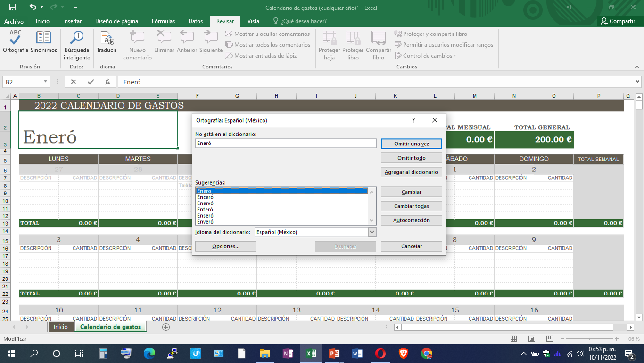Open the Sinónimos thesaurus
644x363 pixels.
(x=44, y=42)
